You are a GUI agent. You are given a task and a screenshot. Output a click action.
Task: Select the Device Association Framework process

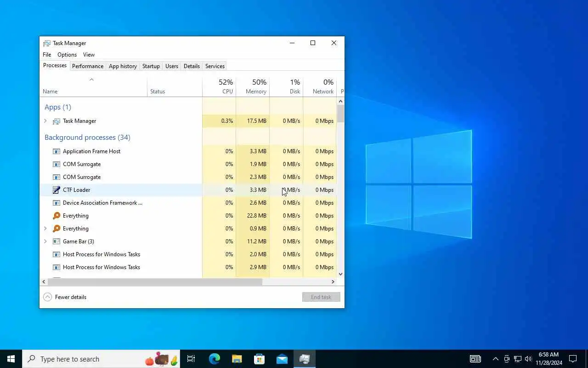[188, 203]
